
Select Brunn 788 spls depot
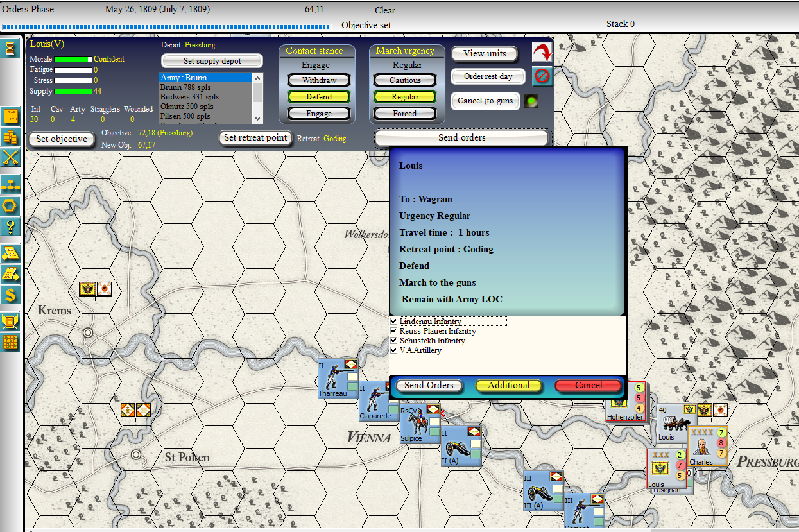(206, 87)
